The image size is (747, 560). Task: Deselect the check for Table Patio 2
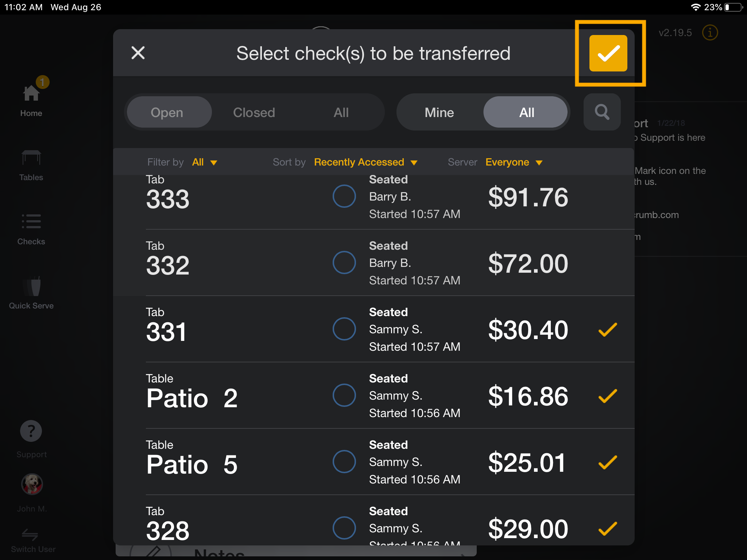pyautogui.click(x=607, y=395)
